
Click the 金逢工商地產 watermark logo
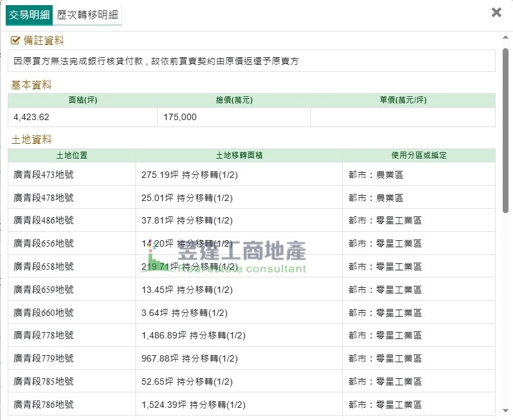point(225,256)
